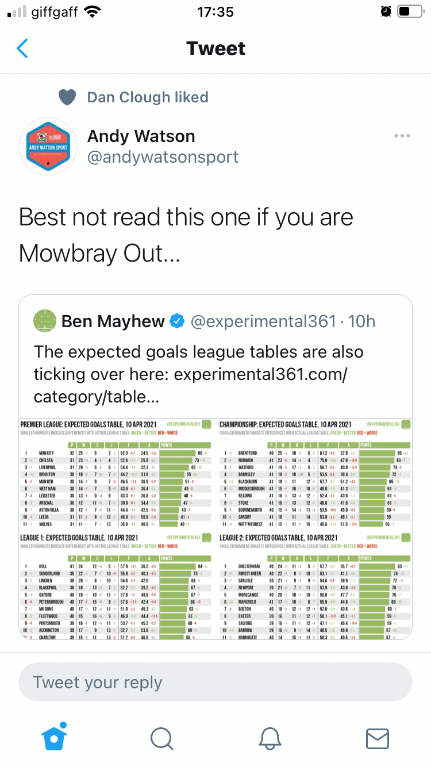
Task: Go to the Home tab icon
Action: click(54, 738)
